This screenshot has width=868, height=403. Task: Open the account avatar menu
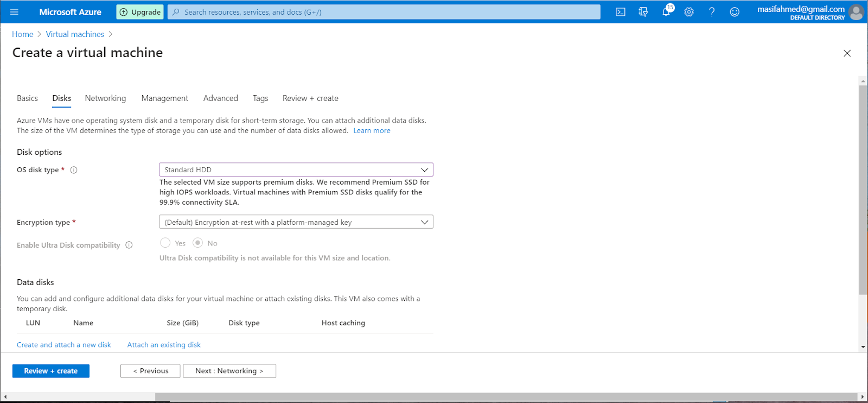[856, 12]
